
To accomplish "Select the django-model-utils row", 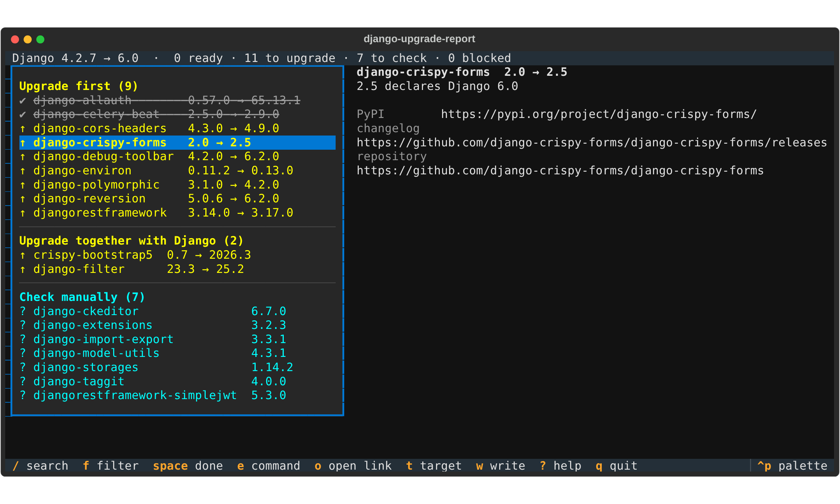I will [177, 353].
